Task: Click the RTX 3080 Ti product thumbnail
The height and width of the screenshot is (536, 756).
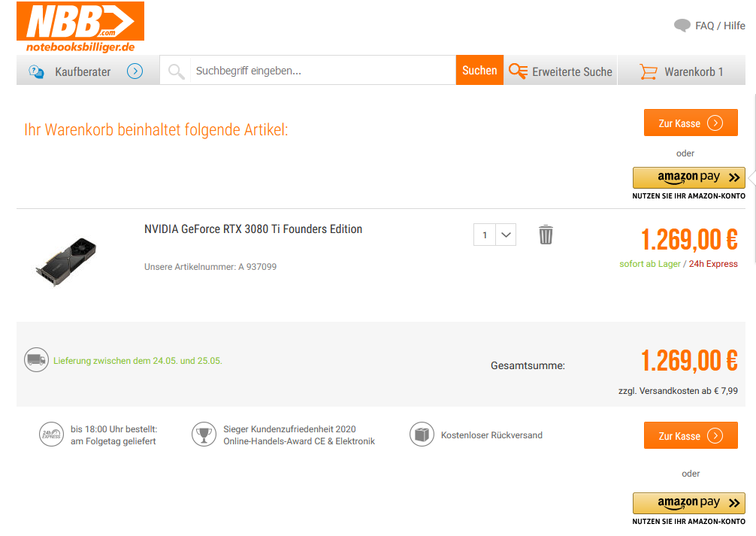Action: 67,262
